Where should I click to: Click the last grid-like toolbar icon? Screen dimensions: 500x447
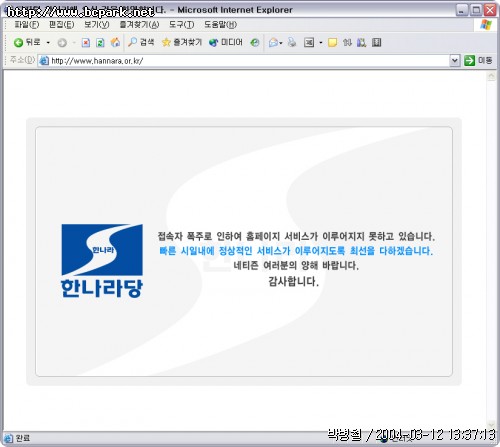(376, 42)
